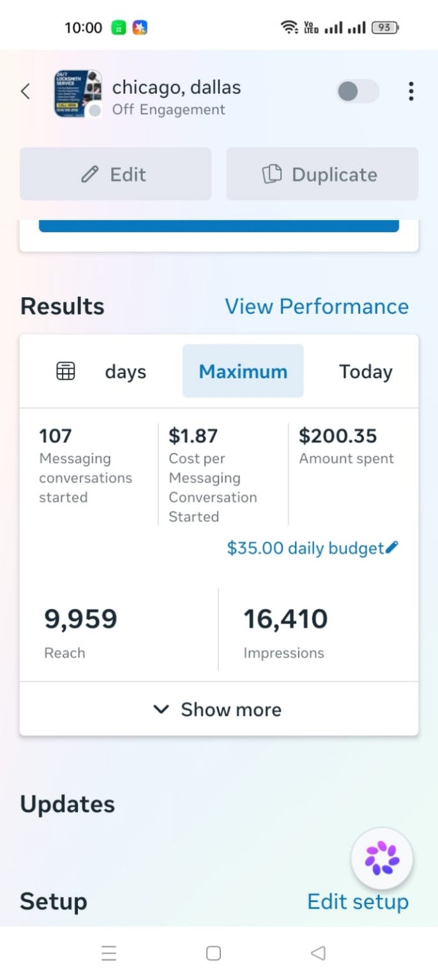Open the View Performance link
The width and height of the screenshot is (438, 980).
click(317, 306)
